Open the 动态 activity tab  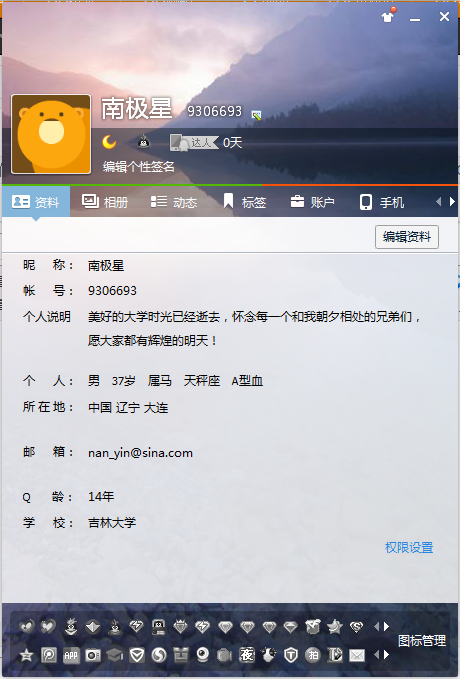[x=174, y=202]
